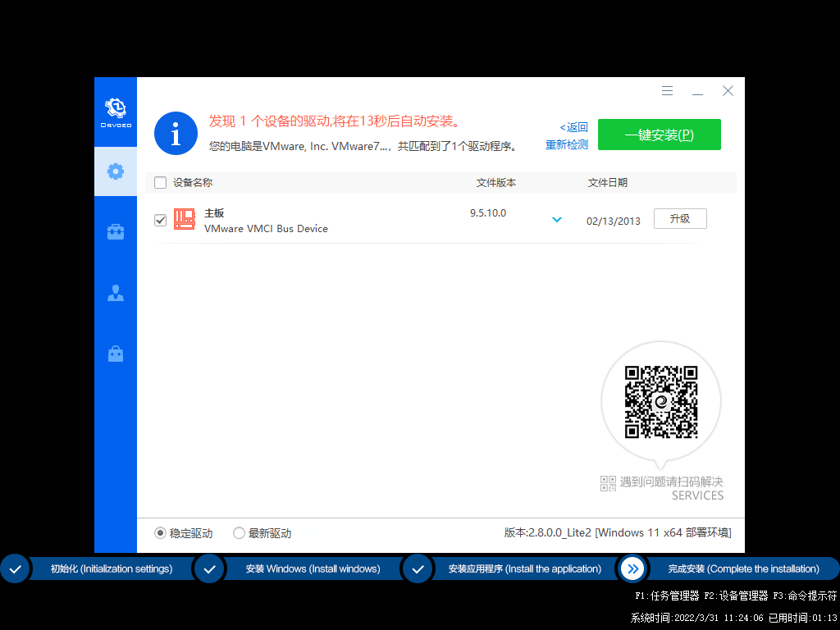Click the 9.5.10.0 version value
Screen dimensions: 840x630
pyautogui.click(x=488, y=213)
